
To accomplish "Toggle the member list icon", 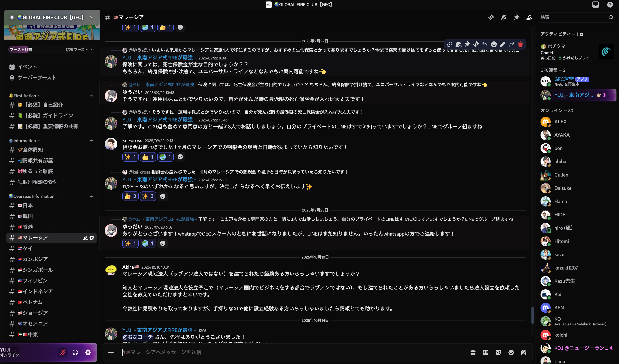I will click(529, 18).
